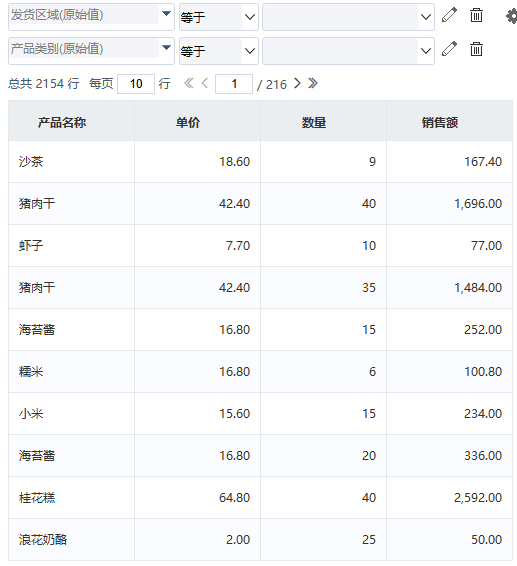This screenshot has height=566, width=517.
Task: Open the 发货区域(原始值) field dropdown
Action: coord(166,14)
